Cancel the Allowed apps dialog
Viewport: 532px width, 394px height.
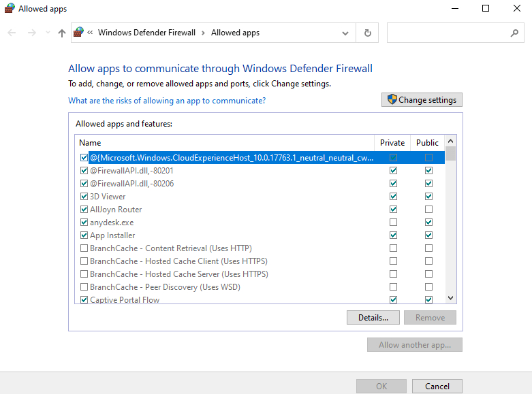click(437, 387)
